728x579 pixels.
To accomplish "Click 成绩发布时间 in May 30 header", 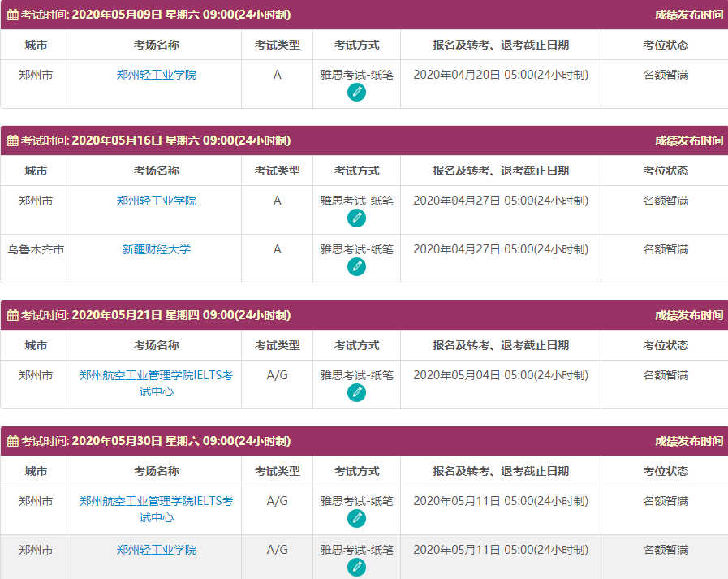I will [689, 441].
